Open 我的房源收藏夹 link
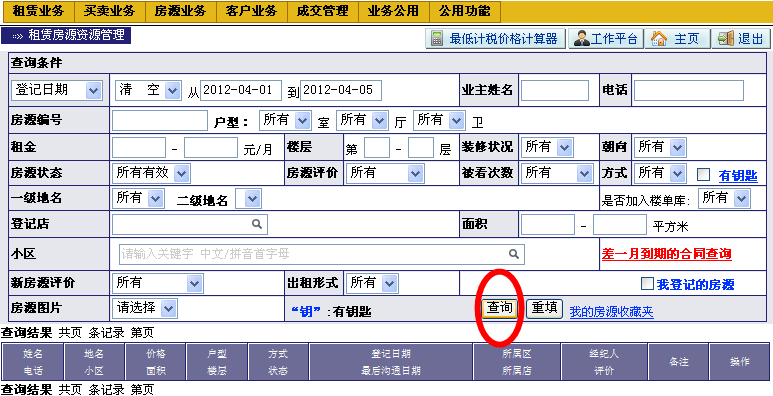 tap(612, 312)
